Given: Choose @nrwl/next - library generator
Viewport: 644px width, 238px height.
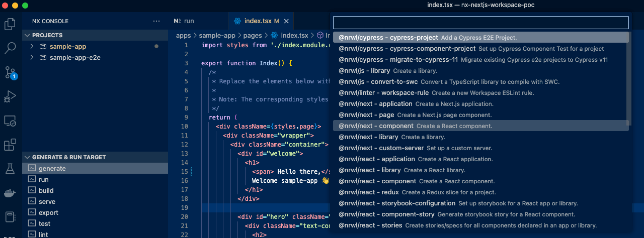Looking at the screenshot, I should point(481,137).
